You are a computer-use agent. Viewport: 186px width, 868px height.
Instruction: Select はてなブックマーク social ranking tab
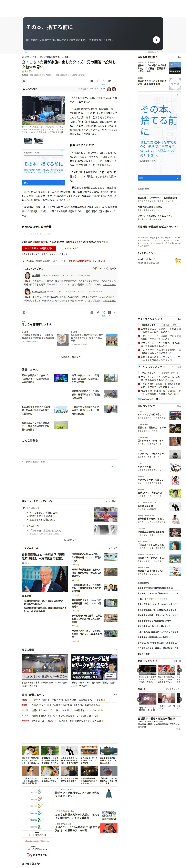pos(170,373)
